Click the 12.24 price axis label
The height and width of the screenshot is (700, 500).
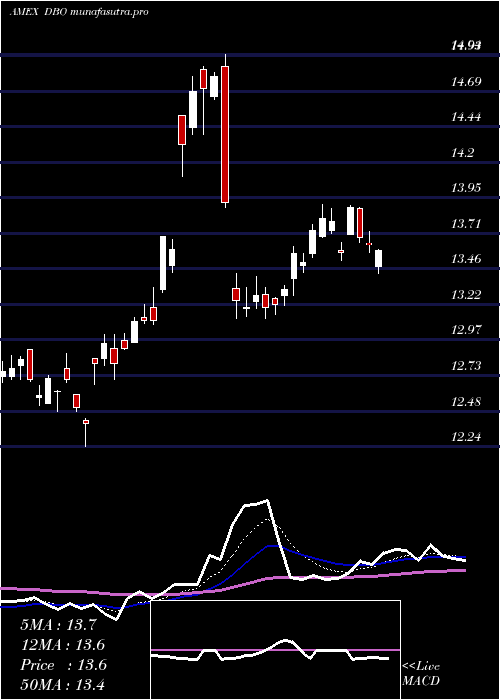(x=466, y=437)
